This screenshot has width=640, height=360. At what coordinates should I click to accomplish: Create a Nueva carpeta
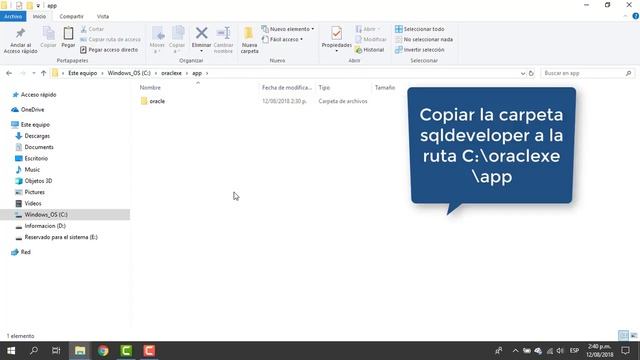pyautogui.click(x=249, y=40)
